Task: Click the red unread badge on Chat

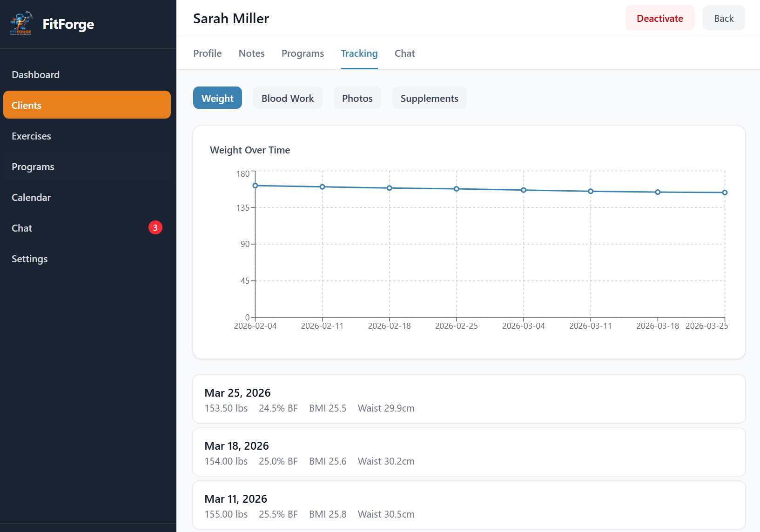Action: click(155, 228)
